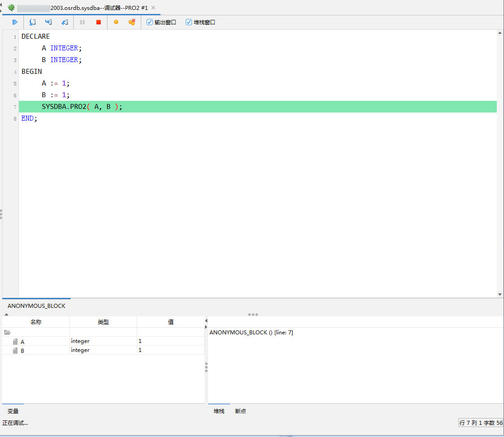Switch to the 断点 tab

point(241,411)
